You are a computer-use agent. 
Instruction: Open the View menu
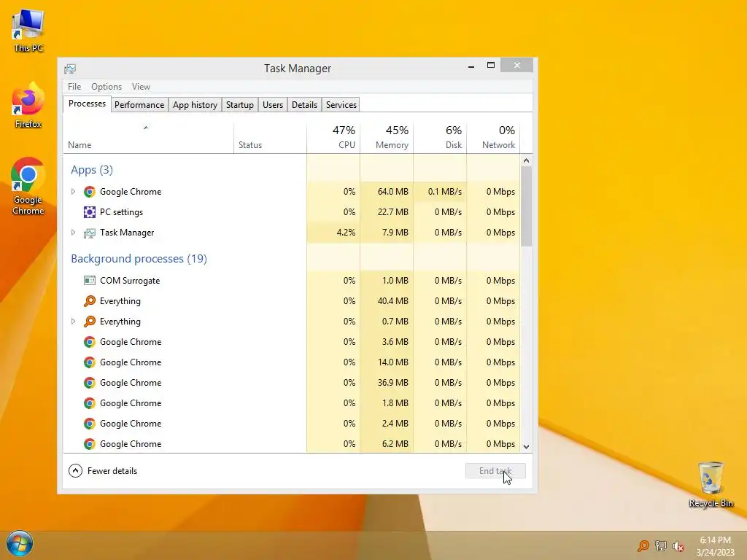141,87
